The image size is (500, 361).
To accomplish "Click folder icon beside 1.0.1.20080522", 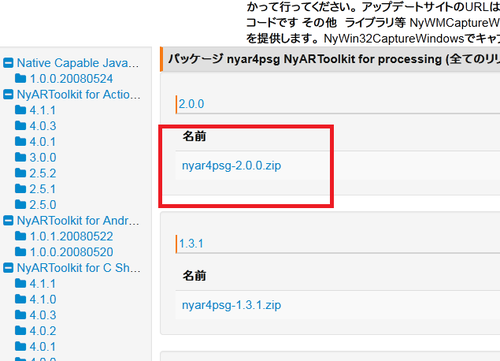I will coord(21,236).
